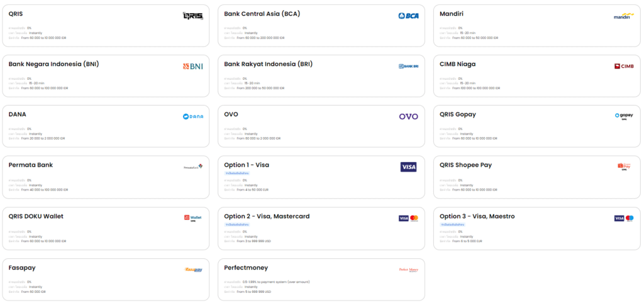Choose the Option 1 - Visa title
This screenshot has width=644, height=303.
(247, 165)
